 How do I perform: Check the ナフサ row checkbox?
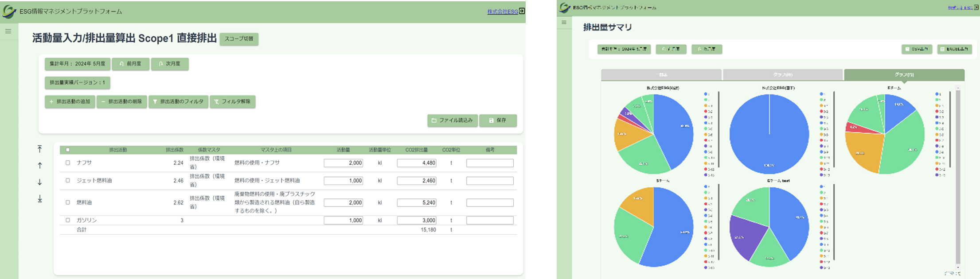(68, 163)
